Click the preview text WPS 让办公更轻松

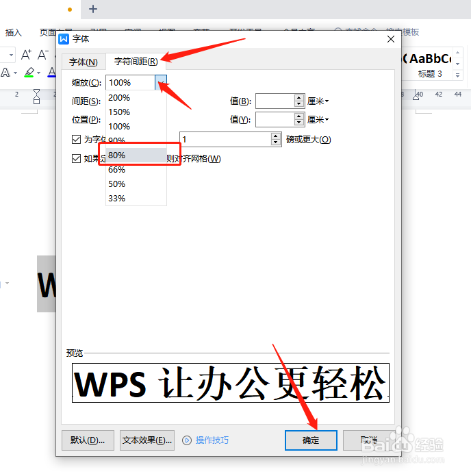point(231,383)
